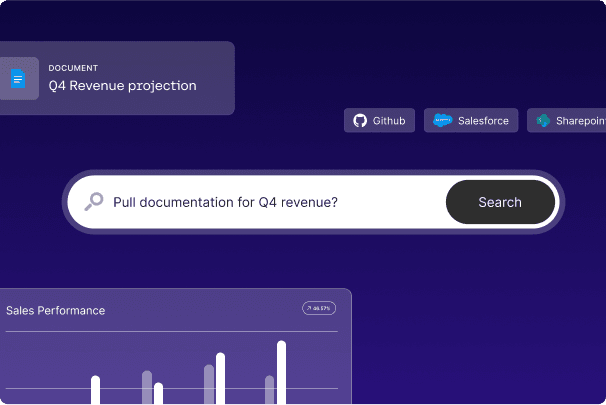Click the tallest white bar in the chart
The width and height of the screenshot is (606, 405).
tap(281, 373)
